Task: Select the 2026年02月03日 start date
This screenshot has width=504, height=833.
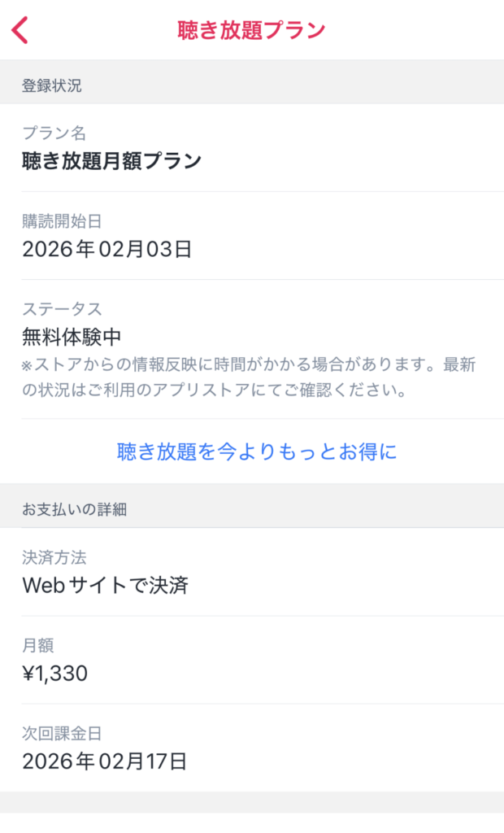Action: (x=106, y=249)
